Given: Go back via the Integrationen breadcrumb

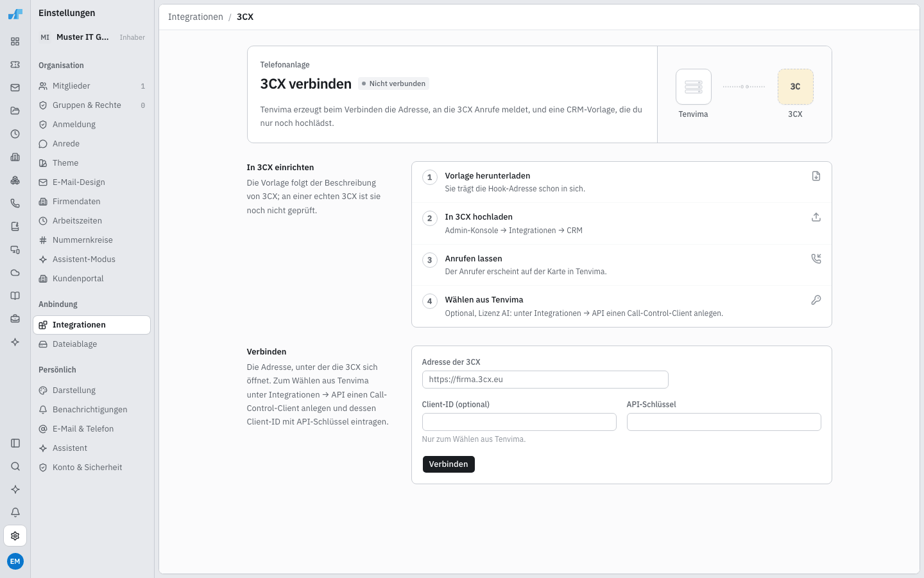Looking at the screenshot, I should tap(196, 17).
